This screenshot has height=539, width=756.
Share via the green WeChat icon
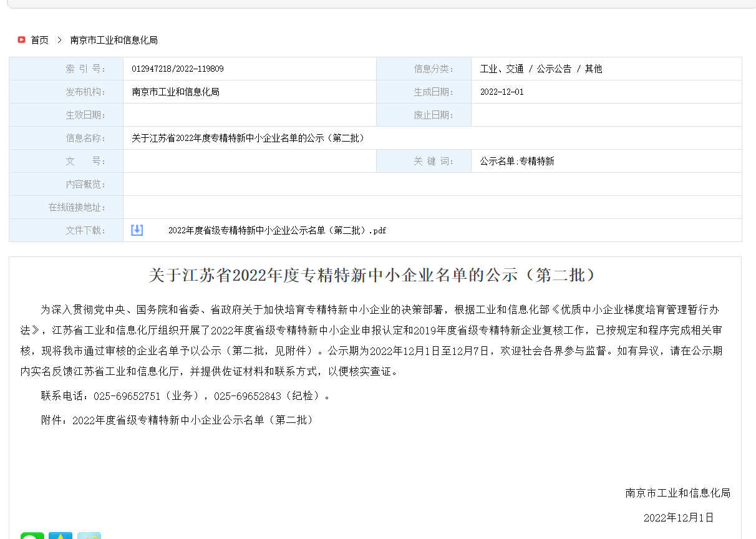[32, 536]
